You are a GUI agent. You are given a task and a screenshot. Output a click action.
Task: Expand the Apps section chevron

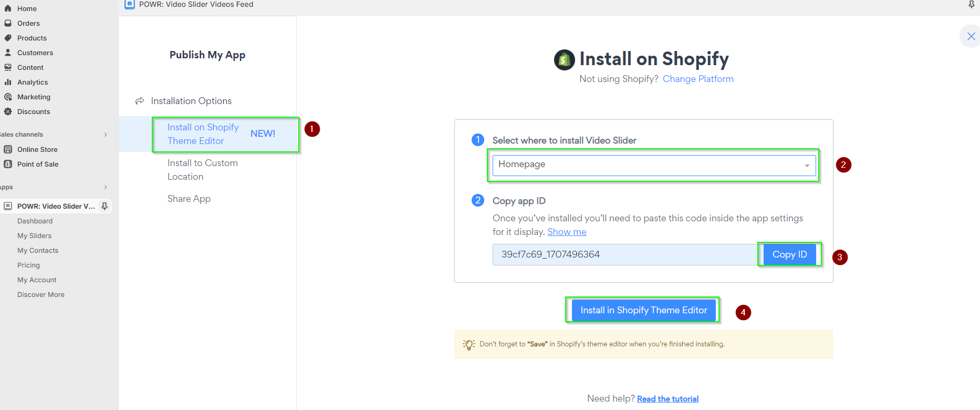[x=106, y=187]
